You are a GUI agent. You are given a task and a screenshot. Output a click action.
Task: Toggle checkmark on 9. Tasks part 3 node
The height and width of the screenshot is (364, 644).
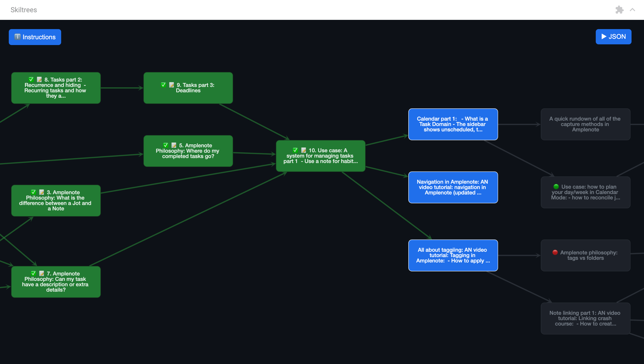tap(163, 85)
